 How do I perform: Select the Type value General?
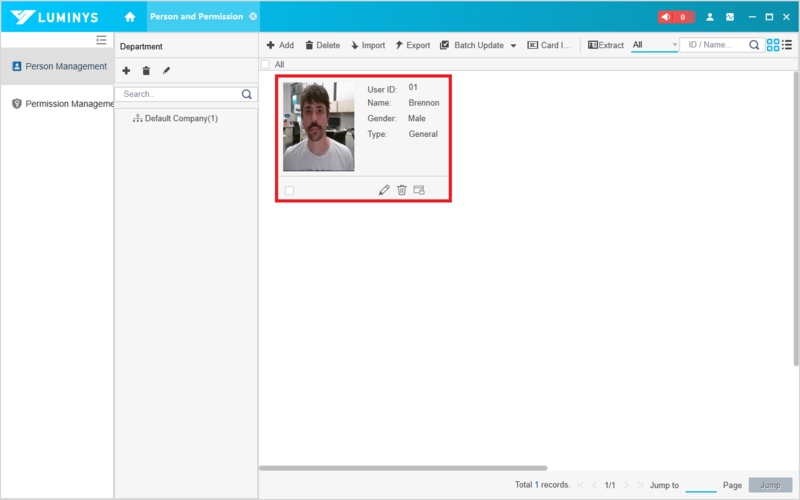(423, 134)
